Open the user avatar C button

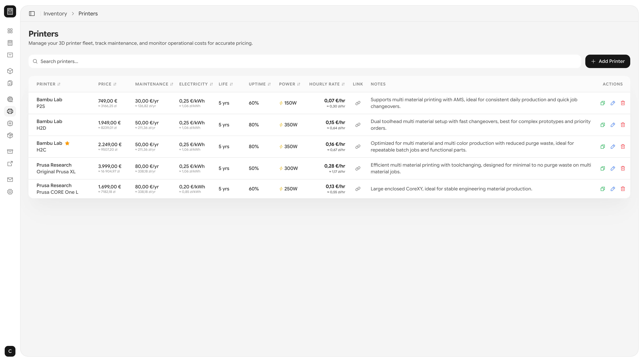(x=10, y=351)
